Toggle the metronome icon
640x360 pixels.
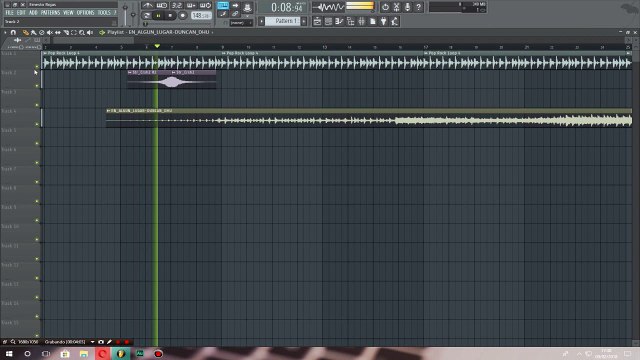(x=147, y=5)
